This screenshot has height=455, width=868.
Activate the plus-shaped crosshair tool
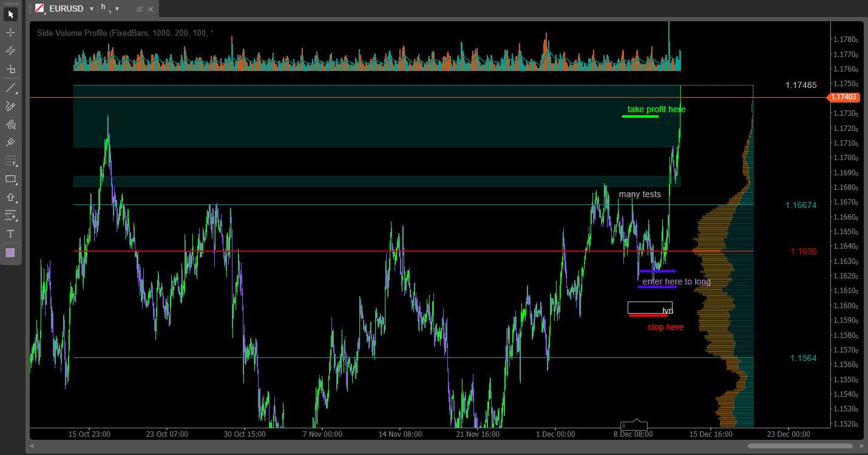[10, 32]
